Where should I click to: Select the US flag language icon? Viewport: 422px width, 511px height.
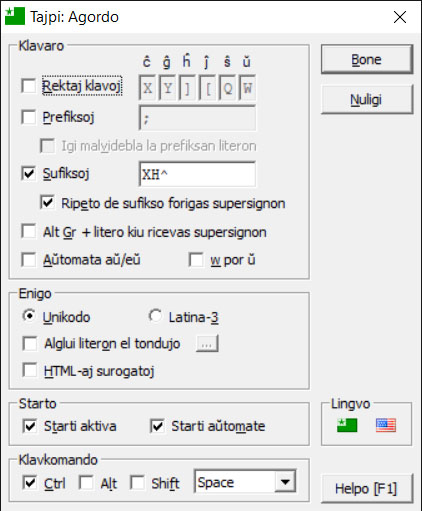pos(386,425)
